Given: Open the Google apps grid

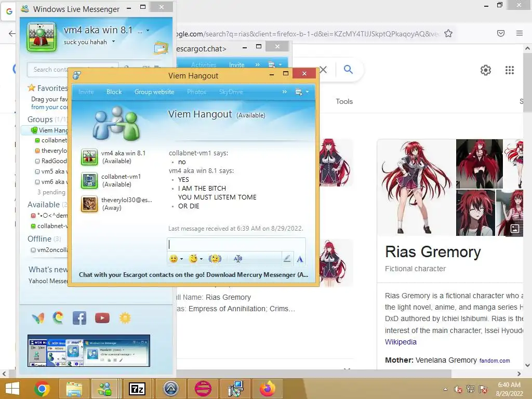Looking at the screenshot, I should tap(510, 70).
